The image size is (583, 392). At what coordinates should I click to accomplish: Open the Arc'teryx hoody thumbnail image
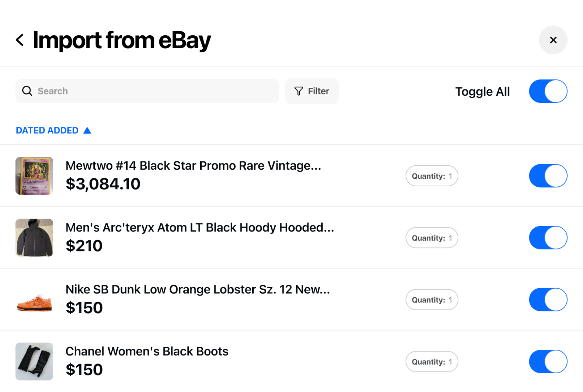pos(34,238)
